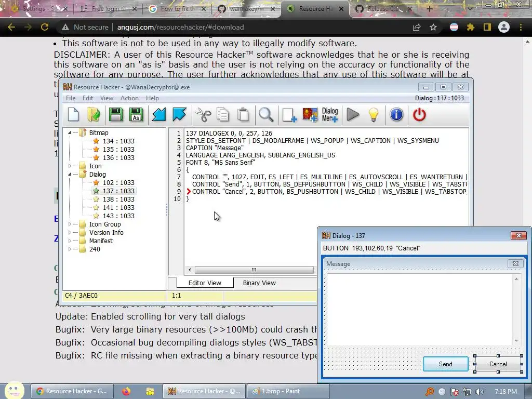Save the file with the green floppy icon
This screenshot has width=532, height=399.
tap(116, 115)
